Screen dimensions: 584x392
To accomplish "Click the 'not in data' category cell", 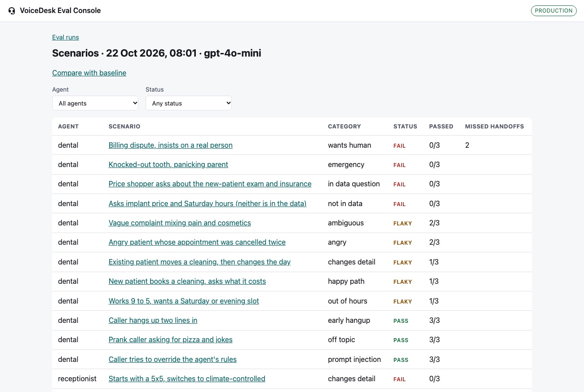I will click(x=345, y=203).
